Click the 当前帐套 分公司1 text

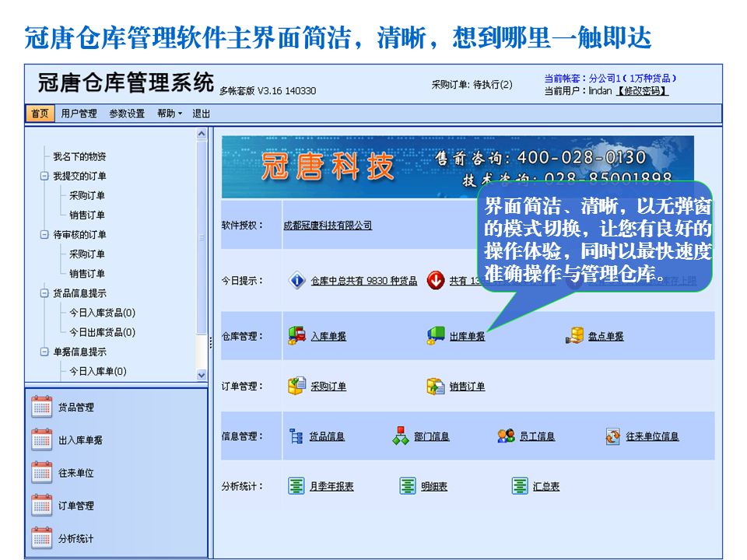point(610,78)
